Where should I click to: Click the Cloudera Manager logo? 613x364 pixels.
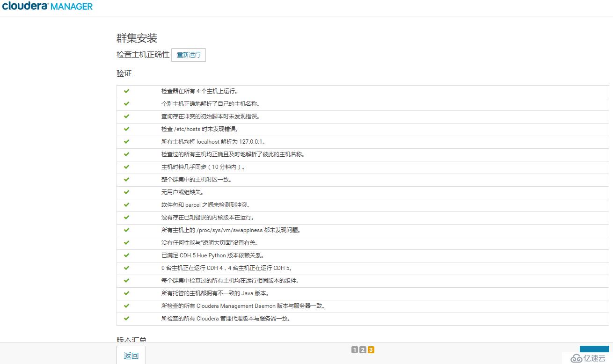(47, 6)
